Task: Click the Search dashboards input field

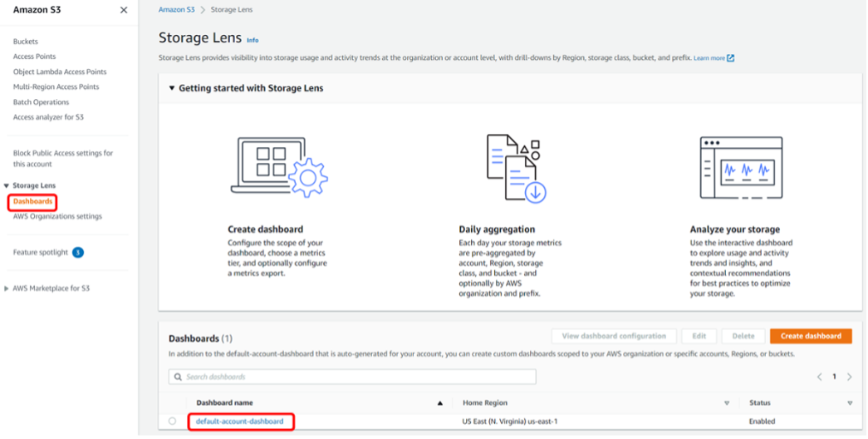Action: click(x=357, y=377)
